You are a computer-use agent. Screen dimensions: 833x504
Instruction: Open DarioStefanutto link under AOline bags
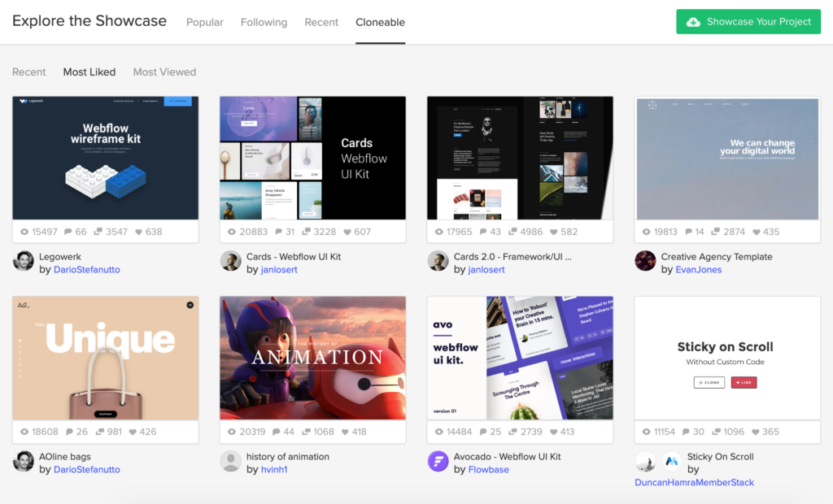pos(86,470)
